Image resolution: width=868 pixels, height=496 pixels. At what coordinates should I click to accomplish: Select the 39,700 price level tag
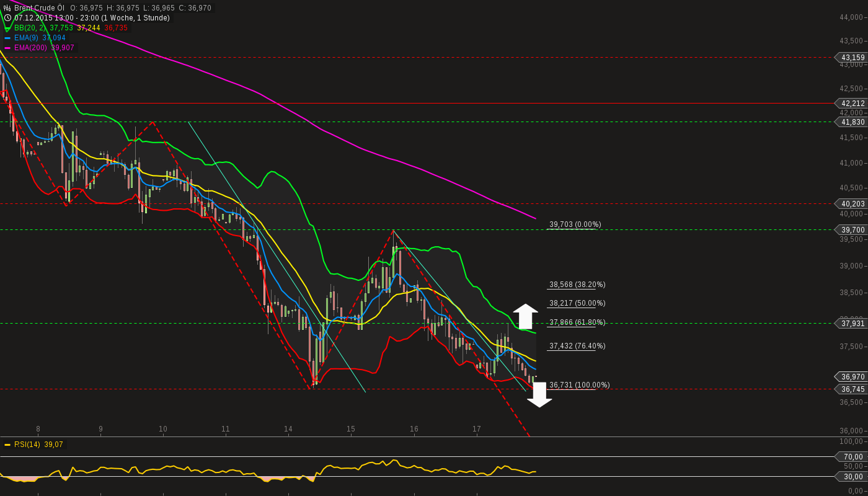pos(852,230)
